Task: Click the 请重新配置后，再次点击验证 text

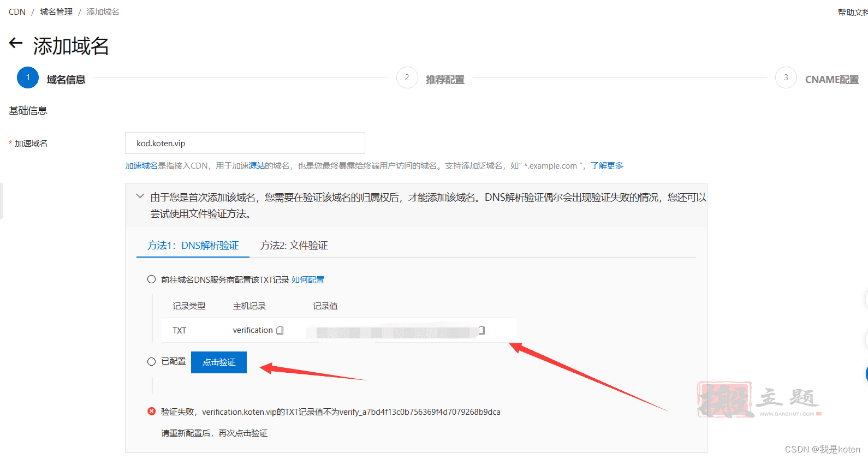Action: click(215, 433)
